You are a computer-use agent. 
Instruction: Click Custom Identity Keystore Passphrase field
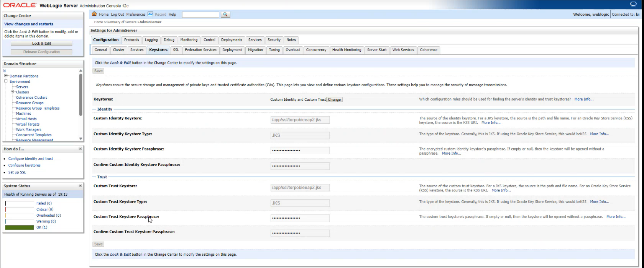(x=300, y=150)
